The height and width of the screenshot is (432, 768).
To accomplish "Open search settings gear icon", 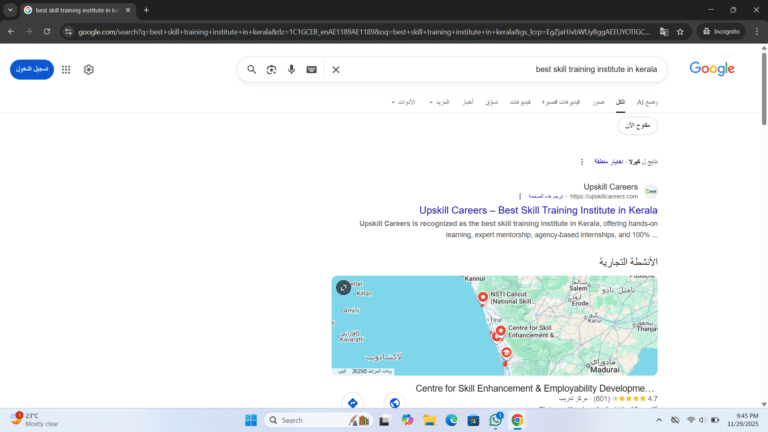I will click(x=89, y=70).
